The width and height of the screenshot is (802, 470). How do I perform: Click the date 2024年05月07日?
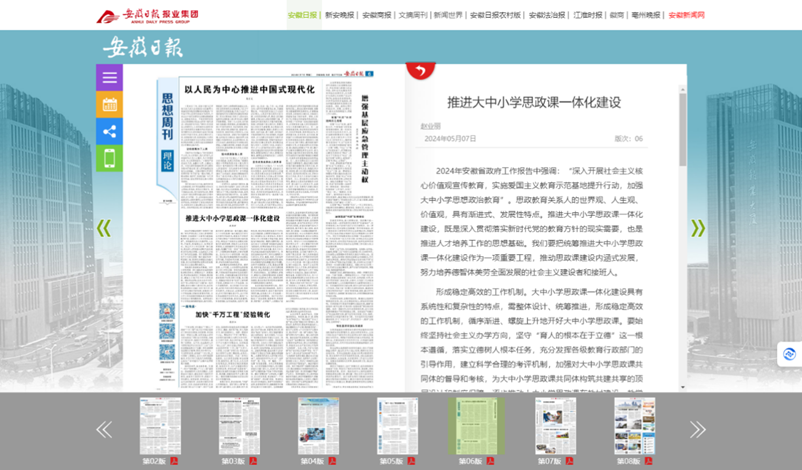[x=450, y=139]
